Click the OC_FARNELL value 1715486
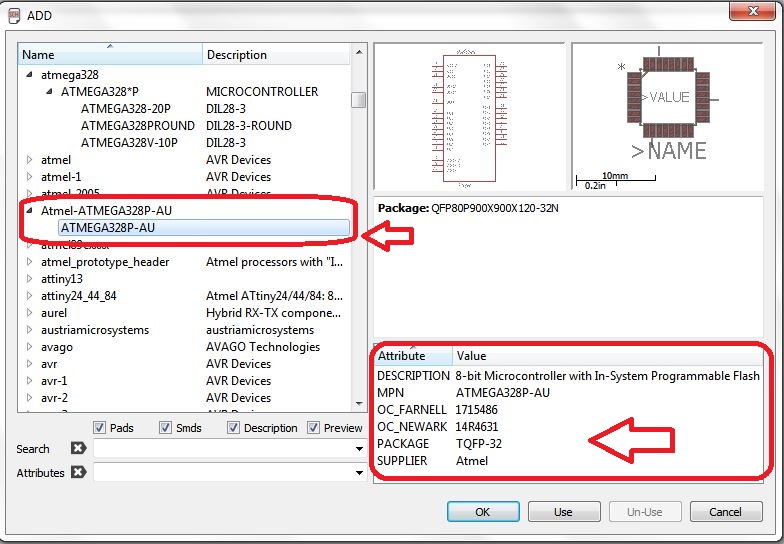Screen dimensions: 784x544 pos(476,410)
